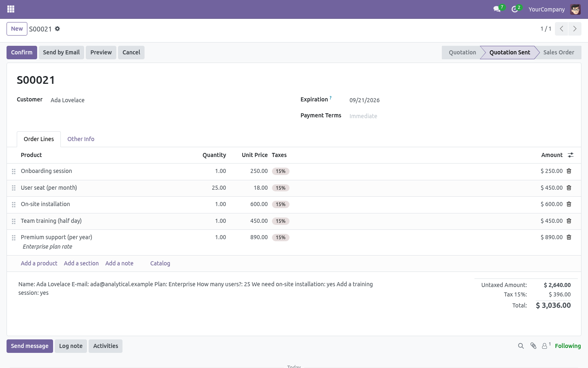Open the Log note composer
Viewport: 588px width, 368px height.
71,346
